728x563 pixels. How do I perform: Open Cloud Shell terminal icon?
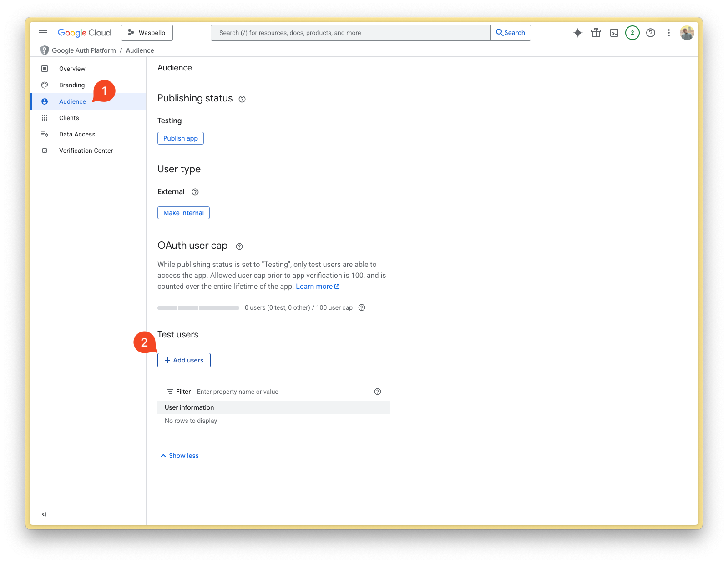point(614,32)
